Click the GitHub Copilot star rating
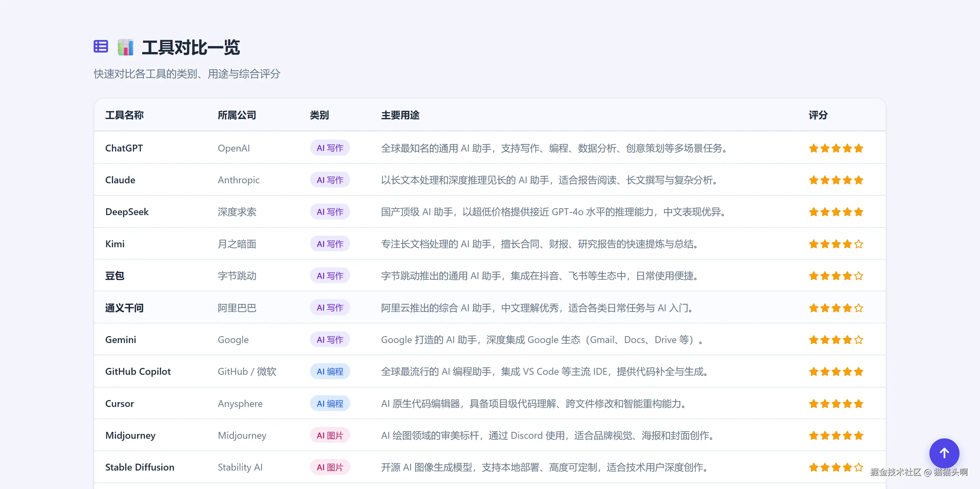980x489 pixels. (836, 371)
